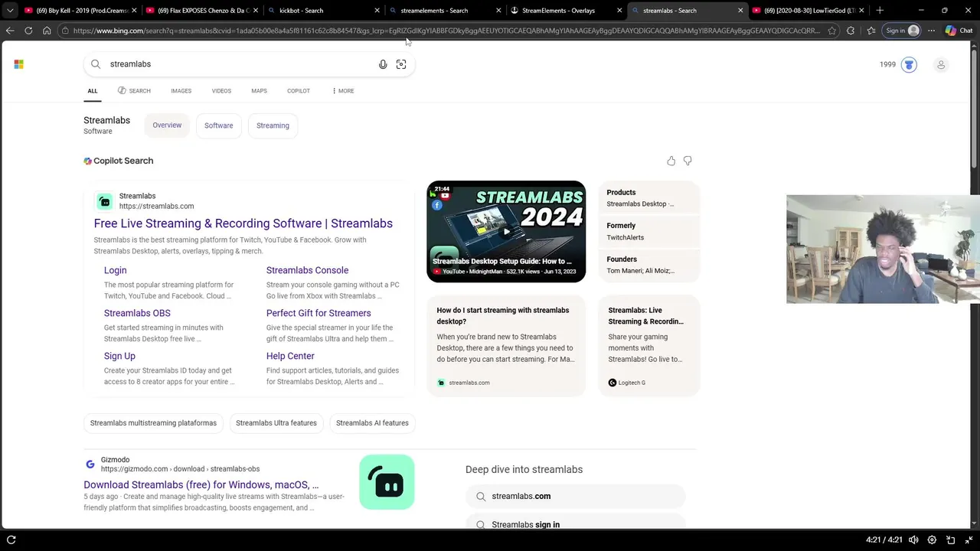The image size is (980, 551).
Task: Open Perfect Gift for Streamers link
Action: (318, 313)
